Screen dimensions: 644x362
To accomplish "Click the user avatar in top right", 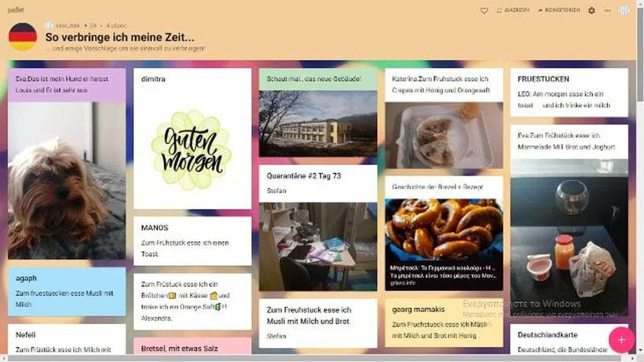I will (624, 10).
